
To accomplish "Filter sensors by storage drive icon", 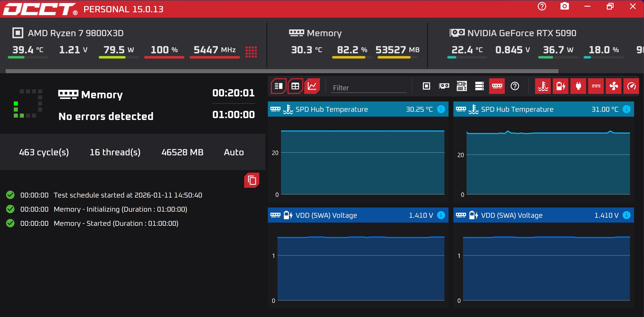I will (479, 86).
